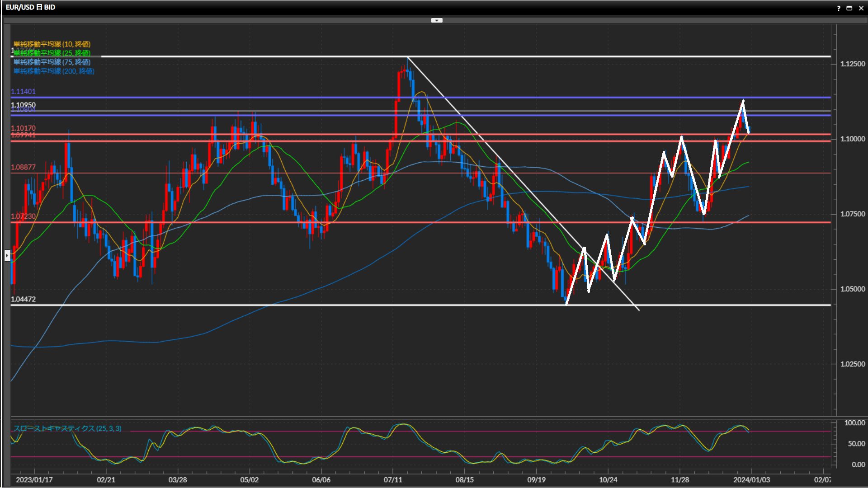
Task: Click the EUR/USD chart title text
Action: pyautogui.click(x=30, y=7)
